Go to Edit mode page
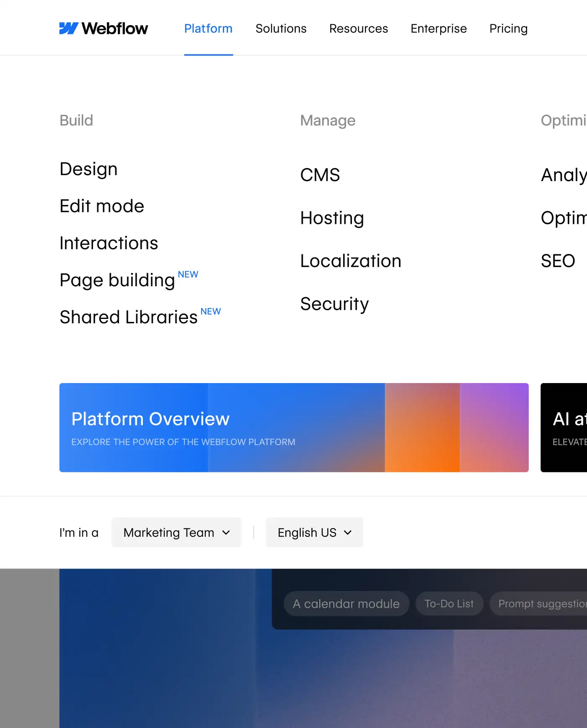This screenshot has width=587, height=728. tap(102, 206)
